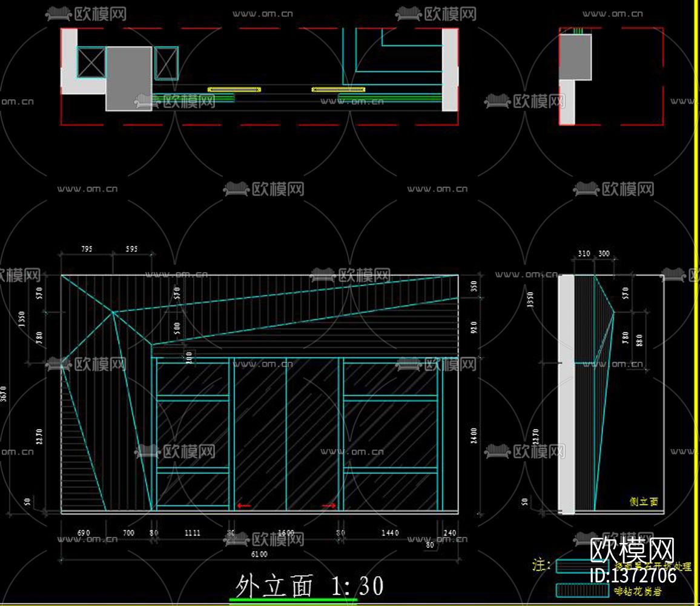The height and width of the screenshot is (606, 700).
Task: Select the X-crossed square in the plan view
Action: (91, 62)
